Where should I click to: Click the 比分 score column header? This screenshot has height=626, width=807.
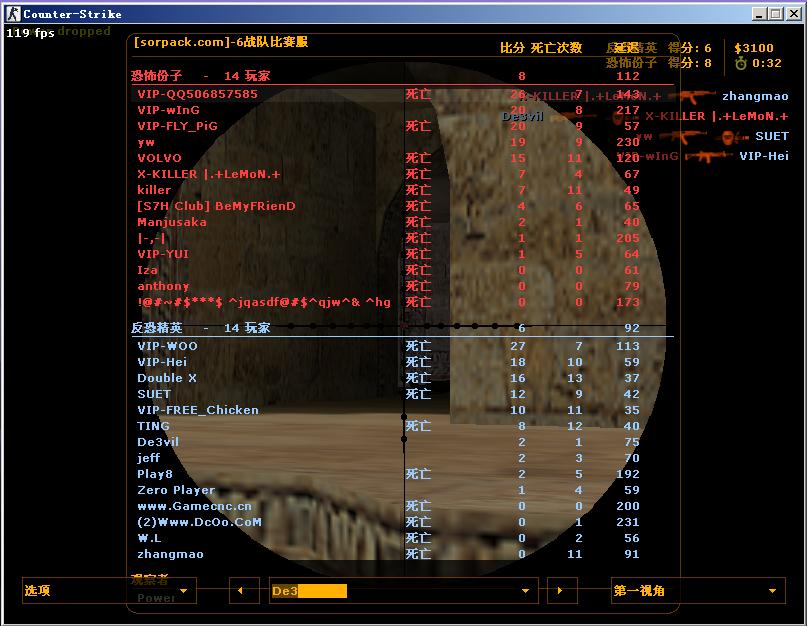pyautogui.click(x=512, y=48)
